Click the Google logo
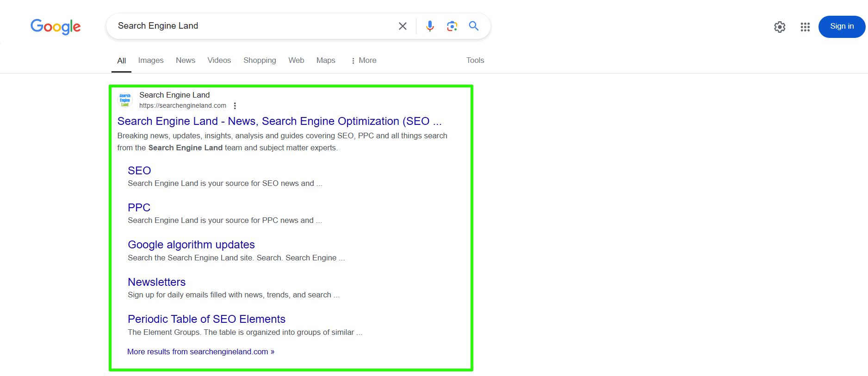The width and height of the screenshot is (868, 376). click(x=56, y=26)
